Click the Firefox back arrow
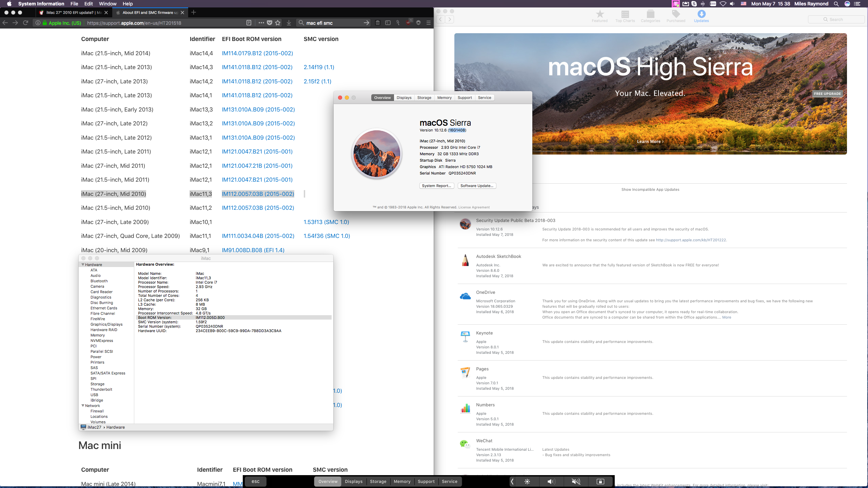 [x=5, y=23]
